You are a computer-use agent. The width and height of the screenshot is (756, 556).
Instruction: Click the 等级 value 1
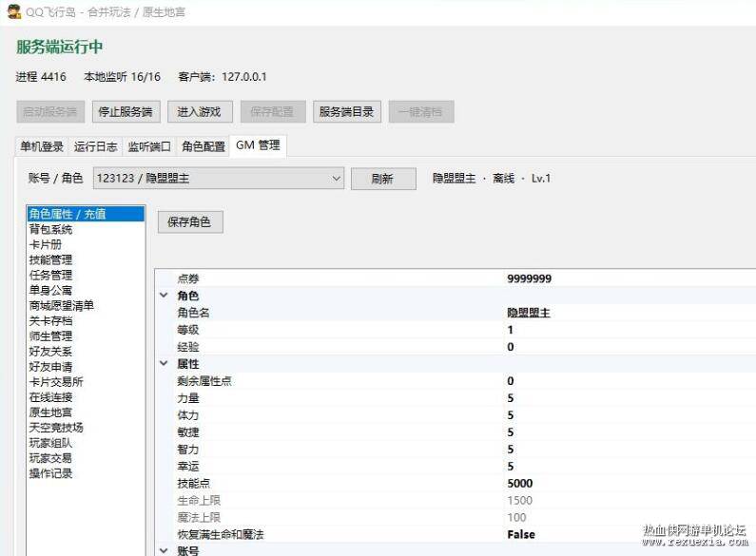point(510,330)
